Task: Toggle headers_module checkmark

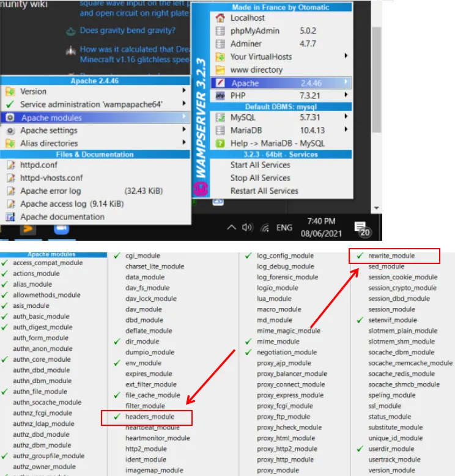Action: coord(117,417)
